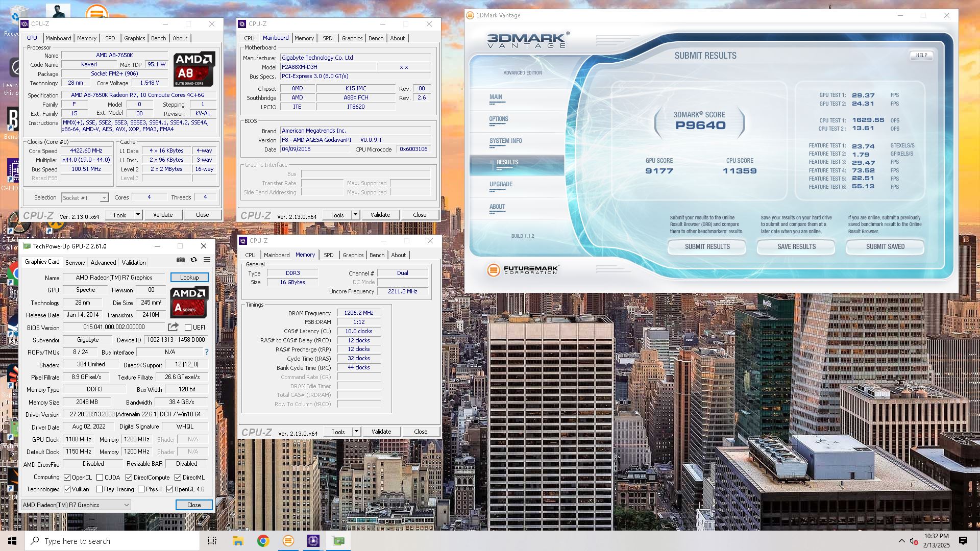This screenshot has width=980, height=551.
Task: Click GPU Name field in GPU-Z
Action: pyautogui.click(x=114, y=278)
